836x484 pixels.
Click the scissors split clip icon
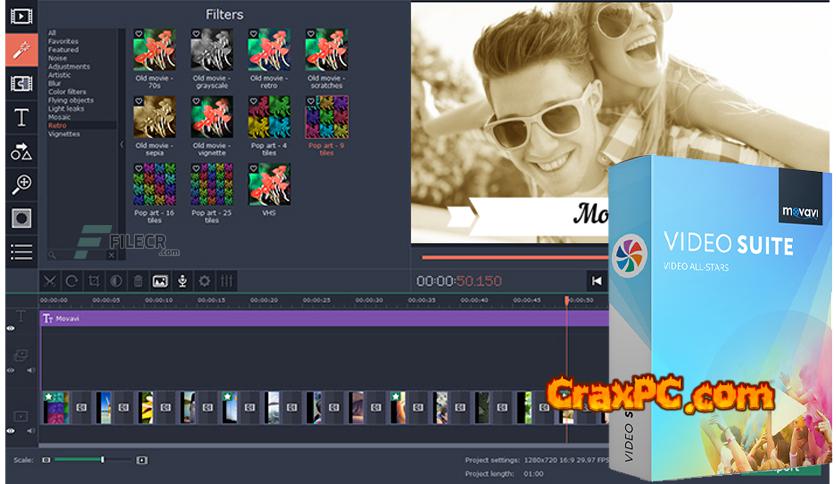[x=50, y=281]
